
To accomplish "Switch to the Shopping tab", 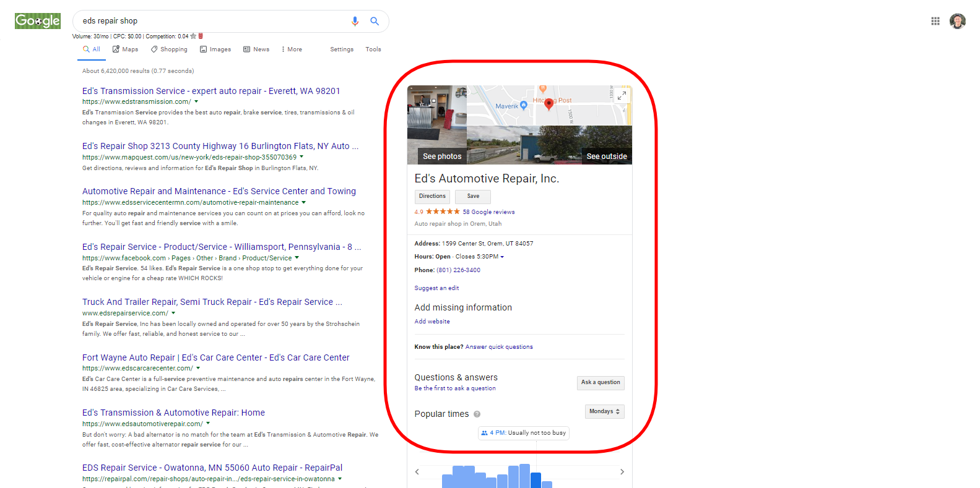I will (169, 49).
